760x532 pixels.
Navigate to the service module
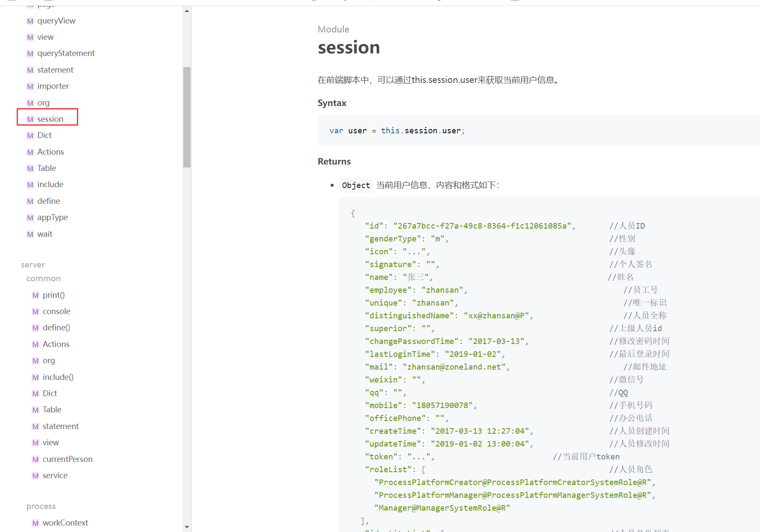click(x=55, y=476)
